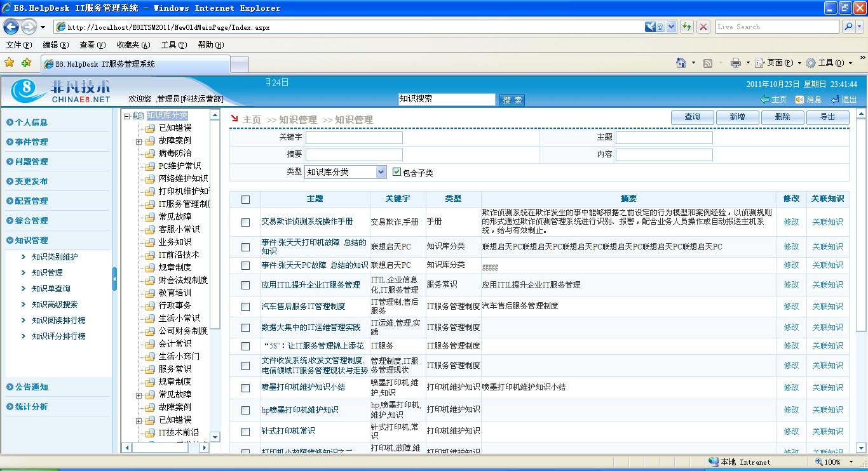
Task: Check the select-all checkbox in table header
Action: [245, 199]
